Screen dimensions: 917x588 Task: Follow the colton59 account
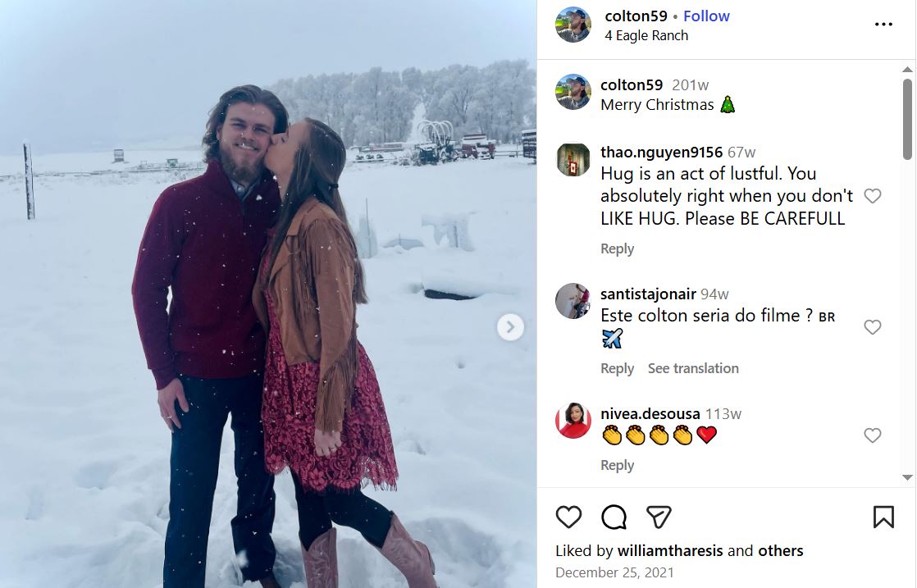pyautogui.click(x=706, y=16)
